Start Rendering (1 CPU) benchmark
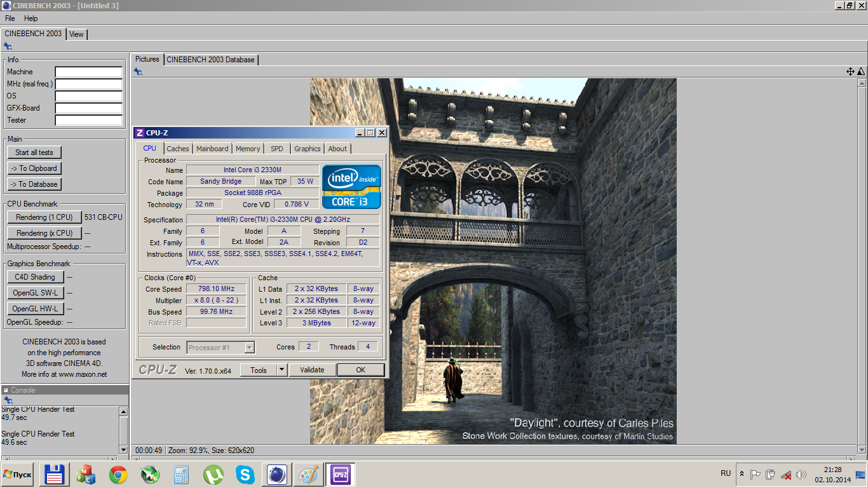This screenshot has width=868, height=488. point(44,217)
